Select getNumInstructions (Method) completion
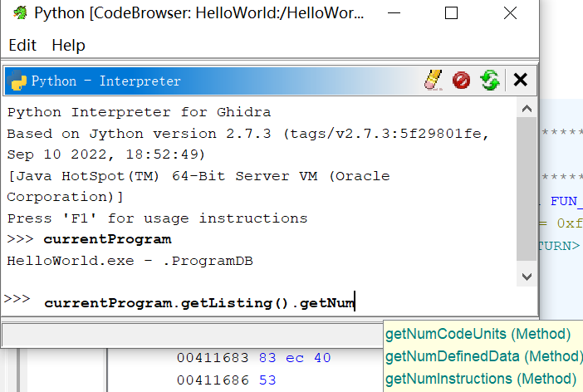The width and height of the screenshot is (583, 392). [x=480, y=379]
